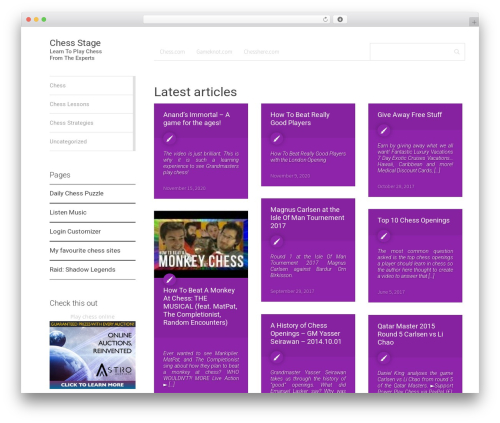Click the Check this out heading
500x423 pixels.
click(73, 303)
